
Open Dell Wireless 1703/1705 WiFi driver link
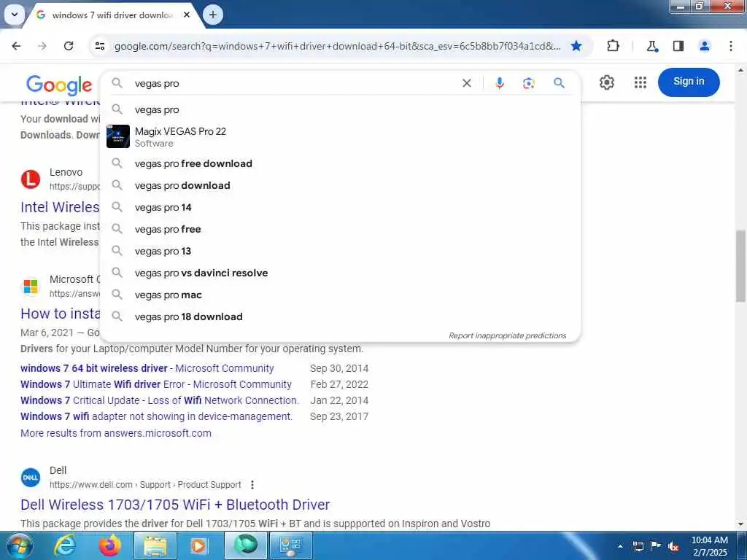tap(175, 505)
